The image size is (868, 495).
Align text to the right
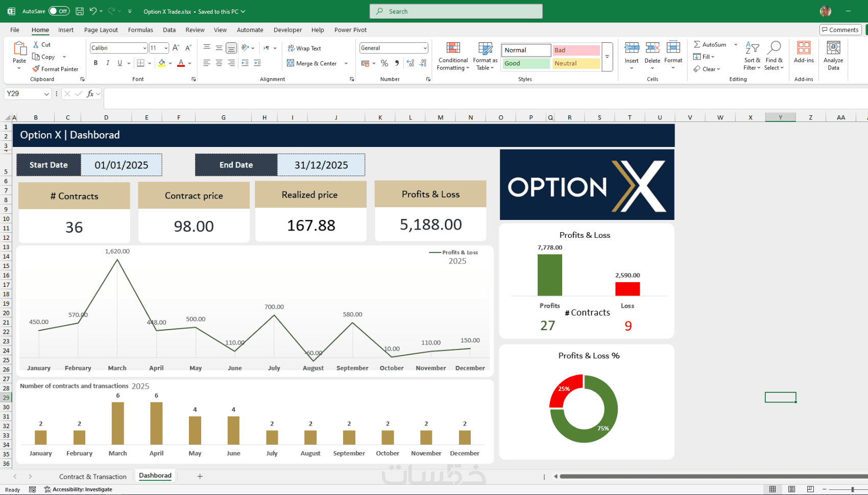tap(231, 63)
